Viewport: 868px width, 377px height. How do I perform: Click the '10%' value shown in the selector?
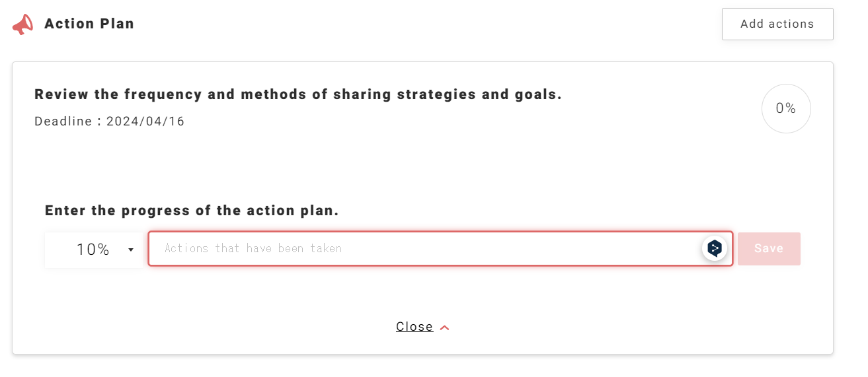pyautogui.click(x=93, y=250)
